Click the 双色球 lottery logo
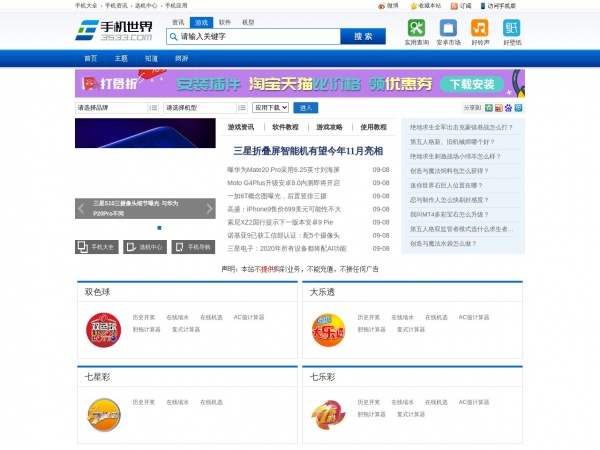Image resolution: width=600 pixels, height=450 pixels. click(x=103, y=330)
